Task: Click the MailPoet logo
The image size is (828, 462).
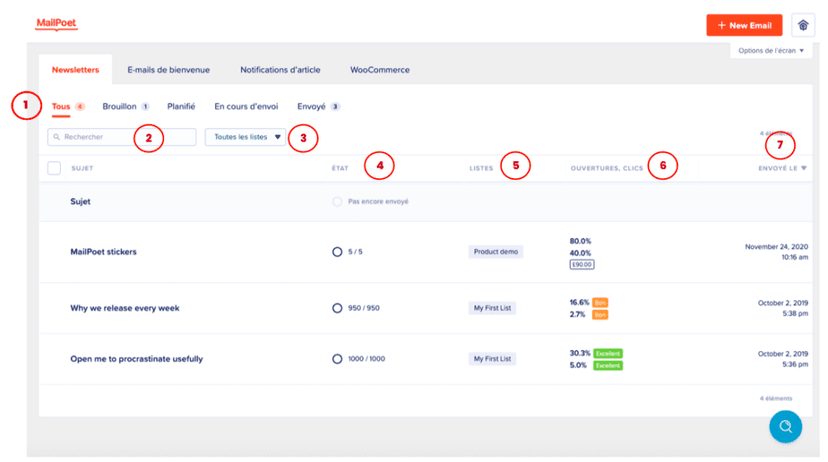Action: 56,23
